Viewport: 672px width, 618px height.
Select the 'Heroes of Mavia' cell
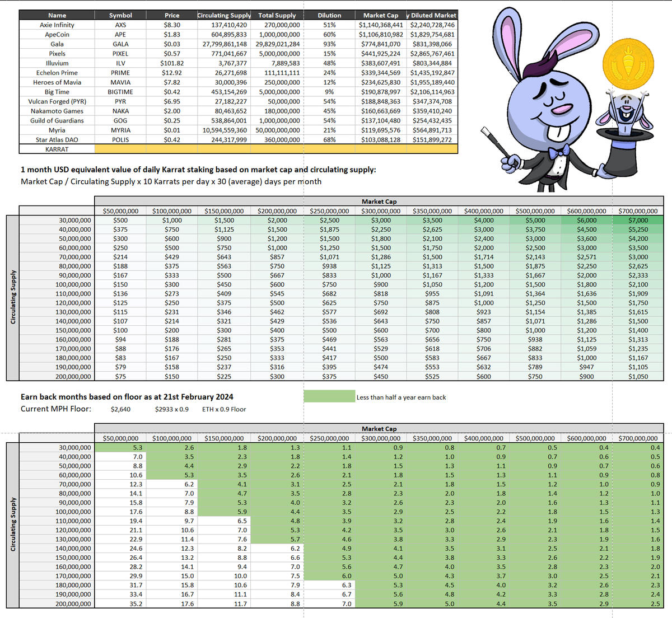tap(57, 82)
